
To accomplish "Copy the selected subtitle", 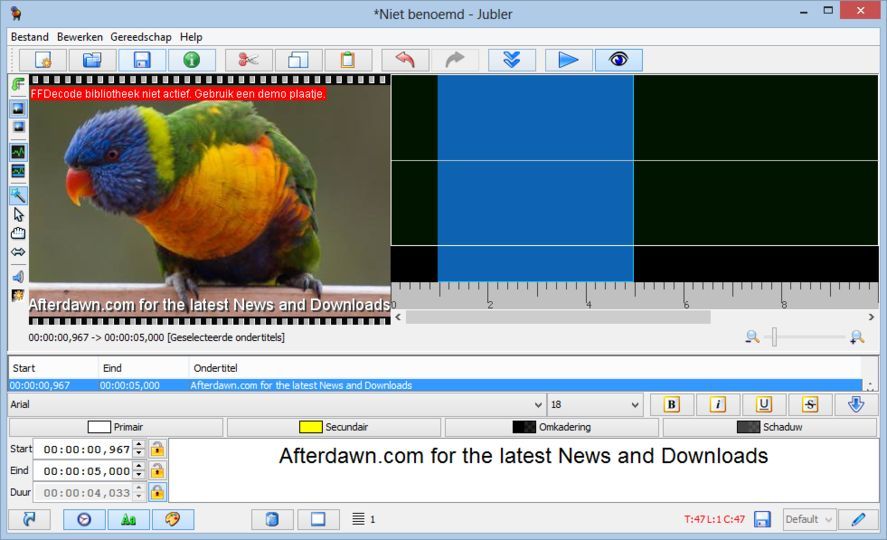I will pos(298,60).
